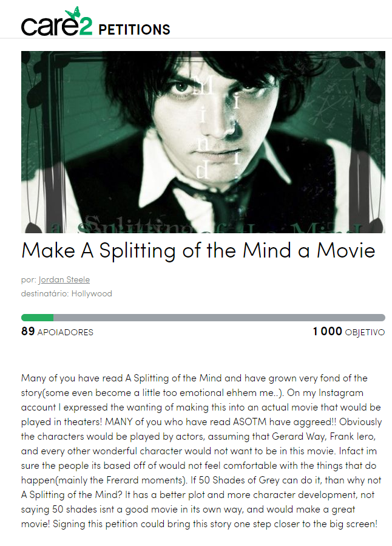The width and height of the screenshot is (392, 546).
Task: Click the word "Instagram" in the description
Action: (x=341, y=393)
